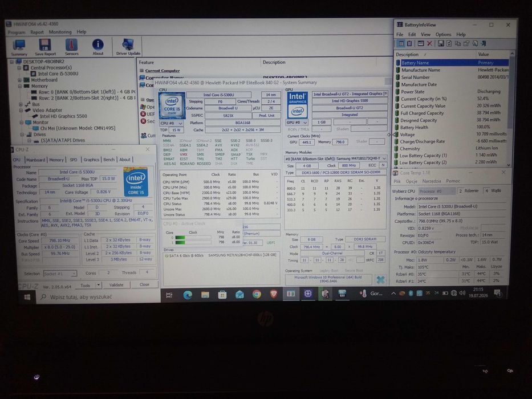
Task: Click the battery log icon in BatteryInfoView toolbar
Action: [409, 43]
